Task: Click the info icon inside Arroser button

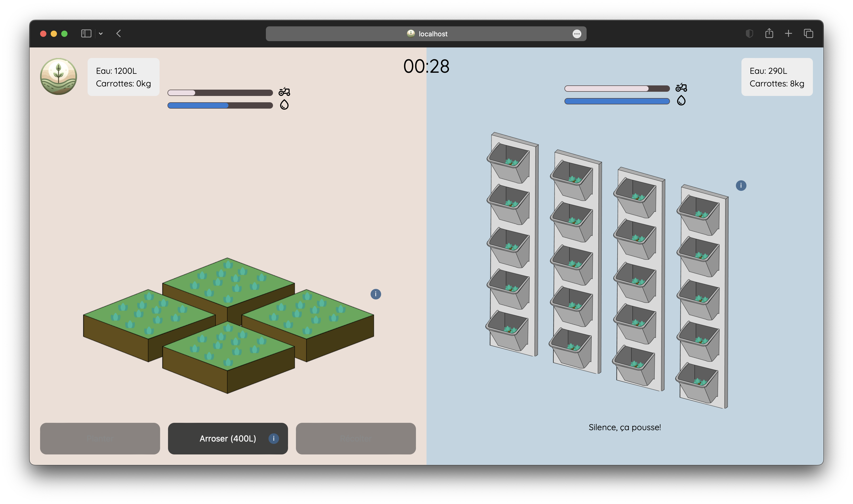Action: coord(274,438)
